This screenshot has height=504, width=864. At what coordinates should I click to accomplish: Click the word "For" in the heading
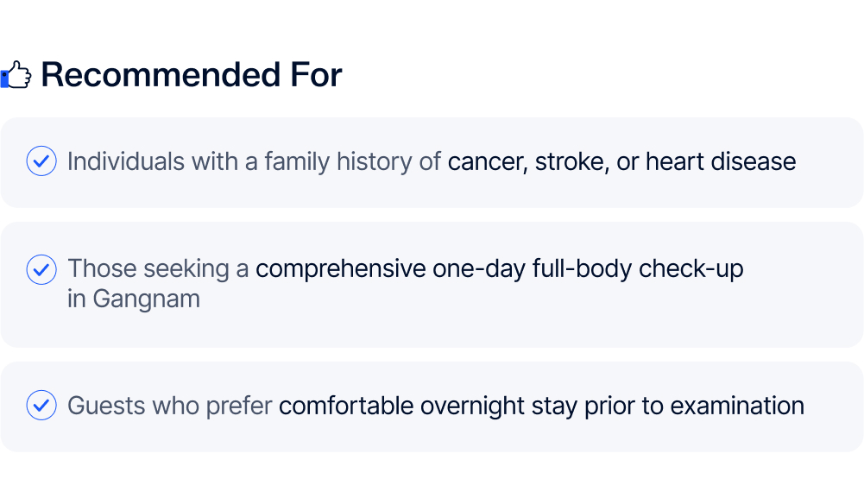coord(315,76)
